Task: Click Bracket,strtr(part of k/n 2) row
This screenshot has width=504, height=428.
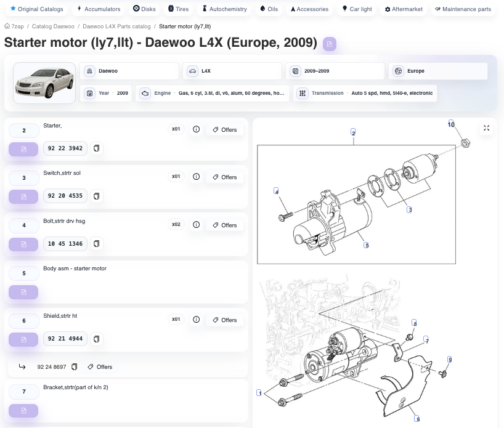Action: (x=126, y=401)
